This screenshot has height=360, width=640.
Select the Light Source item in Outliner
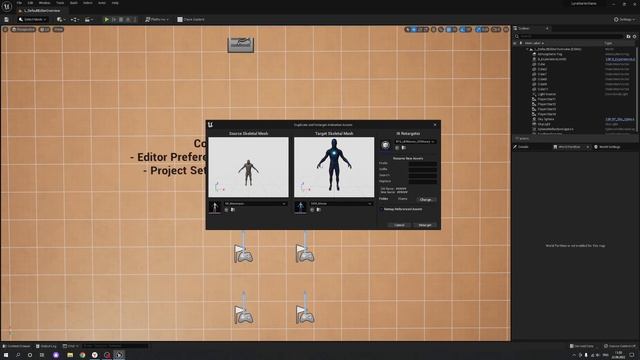547,94
